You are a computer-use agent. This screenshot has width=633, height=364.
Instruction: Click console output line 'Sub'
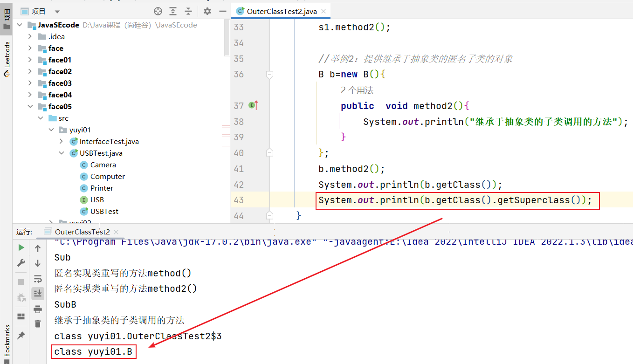62,257
